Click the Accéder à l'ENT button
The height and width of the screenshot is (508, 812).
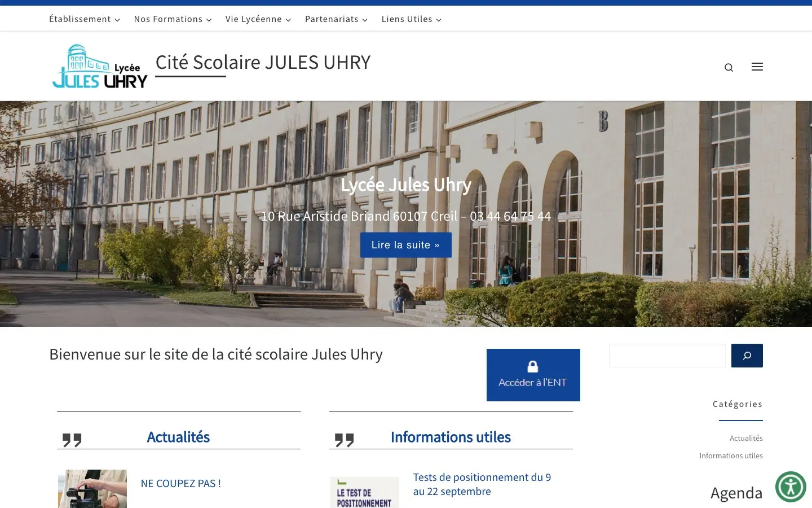pos(533,375)
